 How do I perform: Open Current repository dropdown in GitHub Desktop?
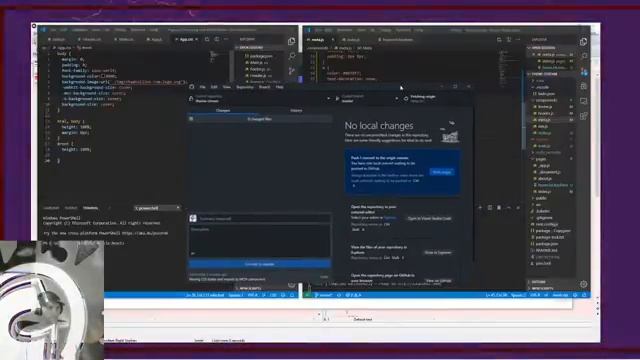click(260, 99)
